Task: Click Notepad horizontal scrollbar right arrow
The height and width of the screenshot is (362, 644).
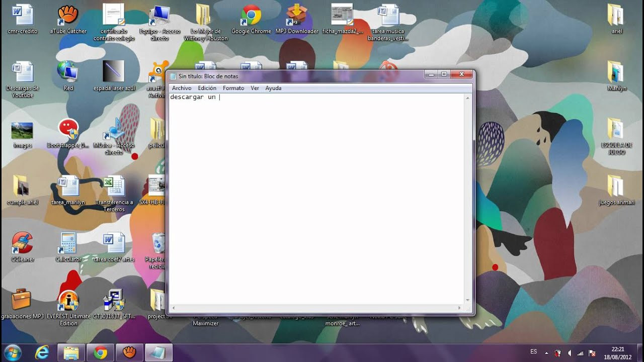Action: click(x=459, y=308)
